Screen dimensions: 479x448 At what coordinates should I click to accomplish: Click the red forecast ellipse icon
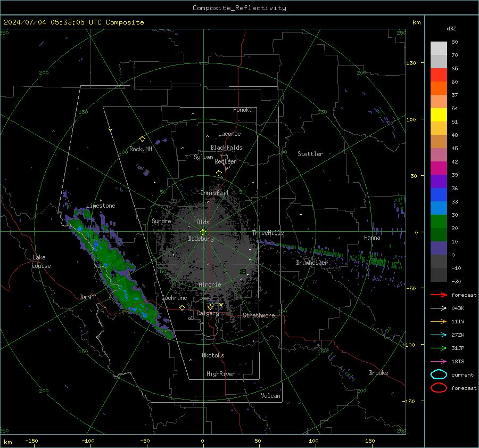point(439,388)
